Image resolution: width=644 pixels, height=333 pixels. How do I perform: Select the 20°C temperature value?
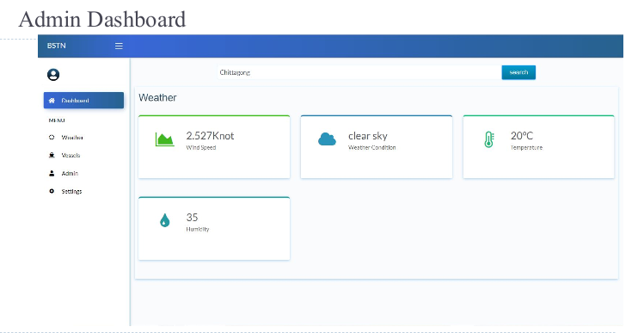[522, 136]
